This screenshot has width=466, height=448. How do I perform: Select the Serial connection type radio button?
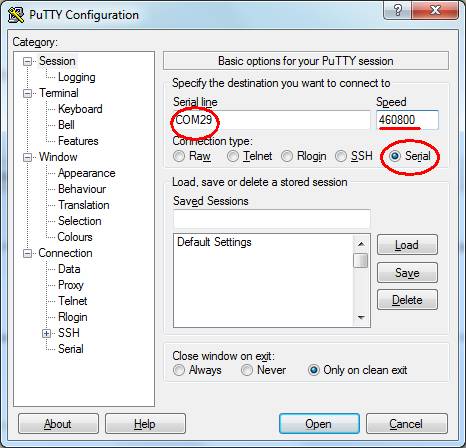click(x=395, y=156)
